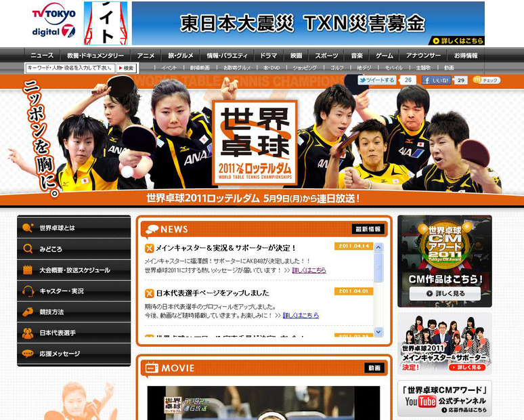Open the お得情報 menu
524x420 pixels.
pos(466,56)
